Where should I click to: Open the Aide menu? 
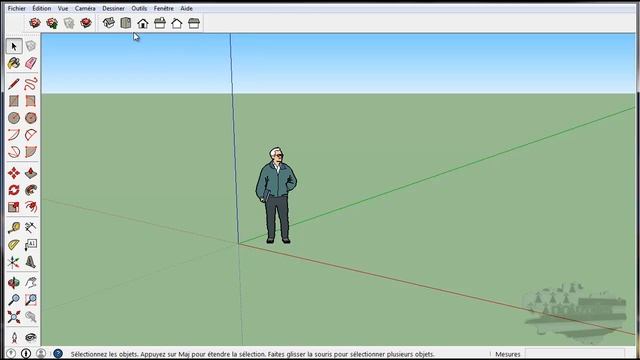pyautogui.click(x=187, y=8)
